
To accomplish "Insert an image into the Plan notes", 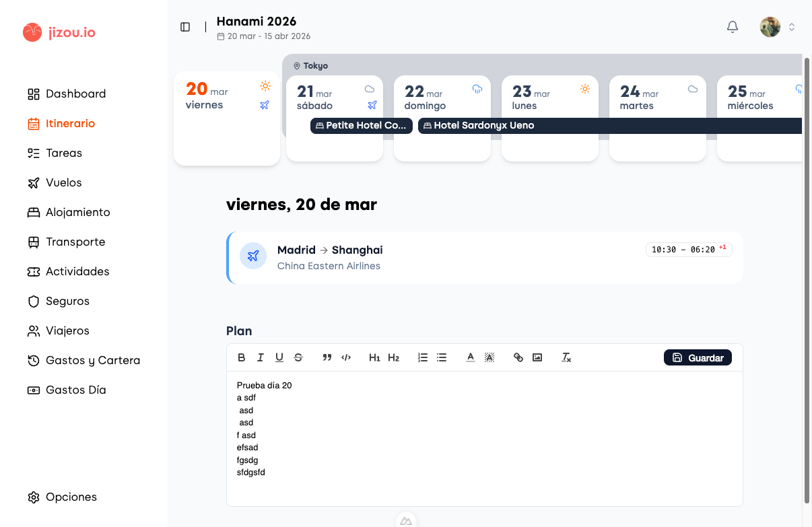I will 537,357.
